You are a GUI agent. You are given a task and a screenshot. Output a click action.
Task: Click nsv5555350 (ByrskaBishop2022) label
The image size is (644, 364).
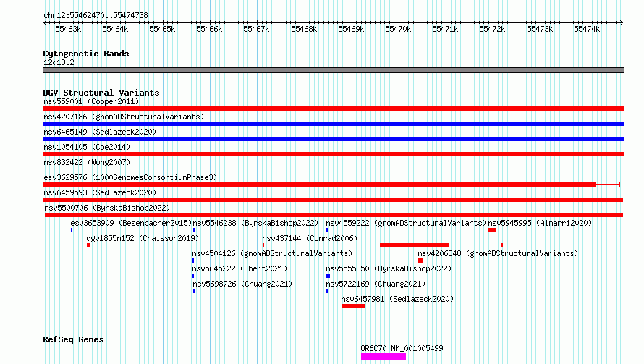click(x=389, y=268)
